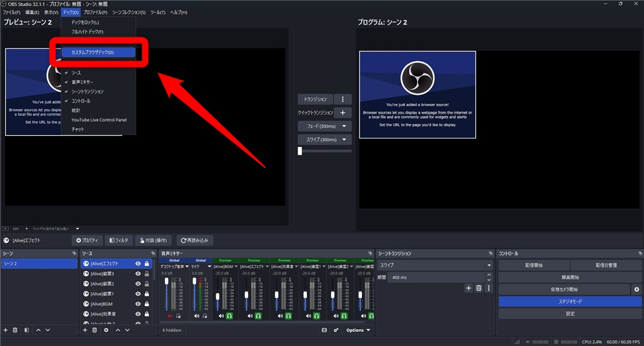The width and height of the screenshot is (644, 346).
Task: Add a new source with plus icon
Action: 85,330
